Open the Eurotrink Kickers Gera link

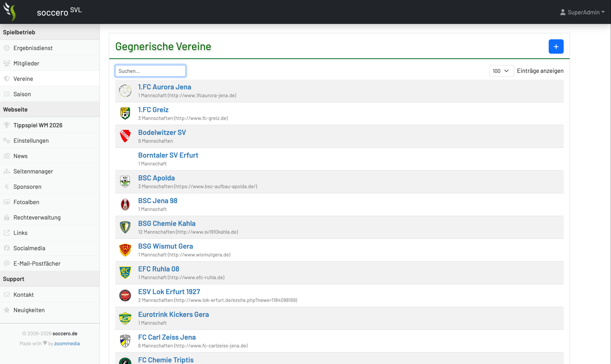click(x=174, y=314)
